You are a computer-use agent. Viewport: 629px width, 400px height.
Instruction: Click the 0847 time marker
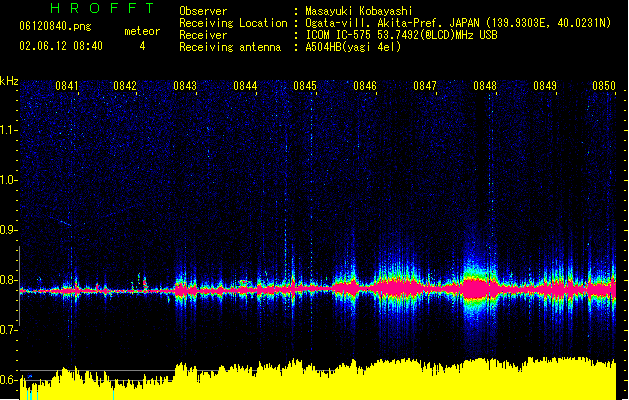click(x=425, y=86)
